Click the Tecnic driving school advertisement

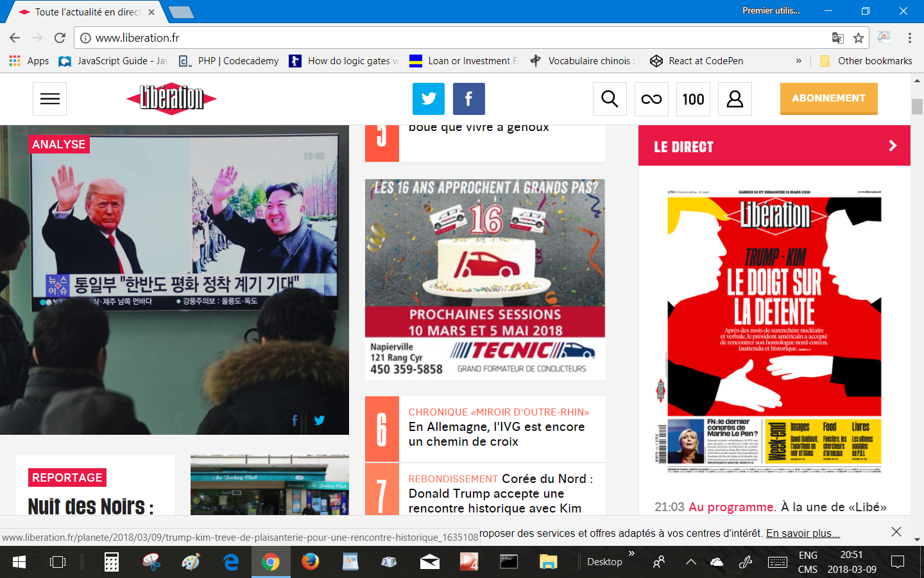[x=485, y=279]
